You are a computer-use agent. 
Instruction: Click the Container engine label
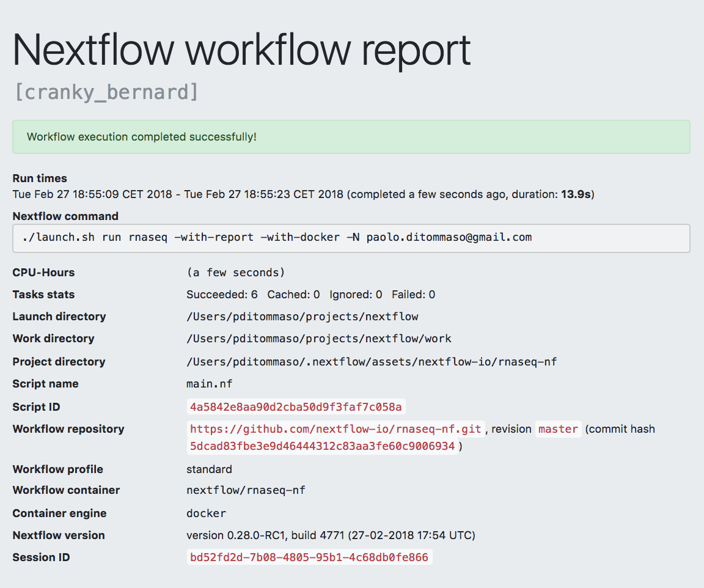tap(60, 513)
